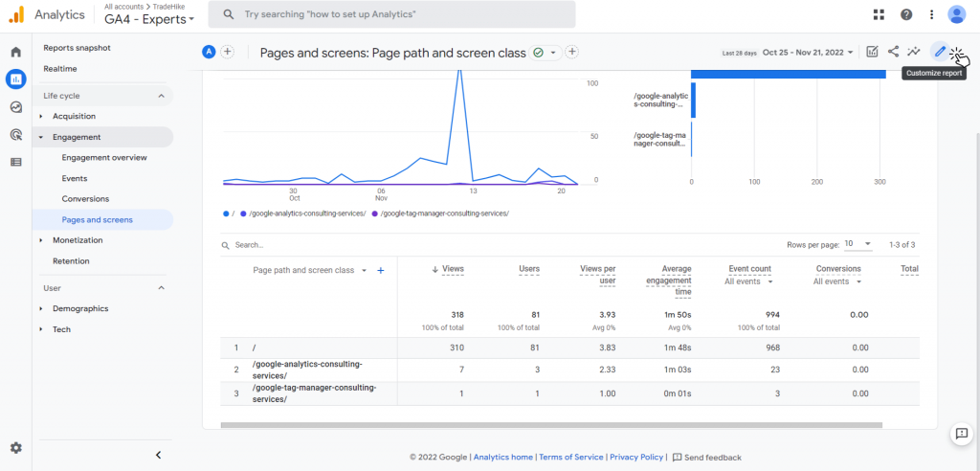
Task: Open Realtime report
Action: click(60, 69)
